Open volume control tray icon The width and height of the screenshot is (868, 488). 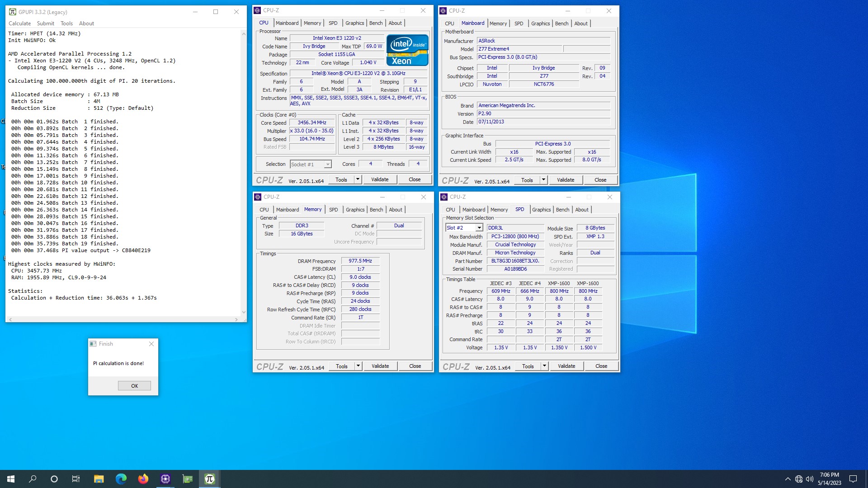[810, 479]
